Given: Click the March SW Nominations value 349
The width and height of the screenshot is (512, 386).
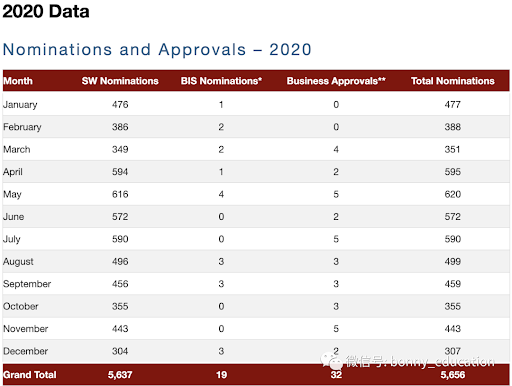Looking at the screenshot, I should [120, 149].
